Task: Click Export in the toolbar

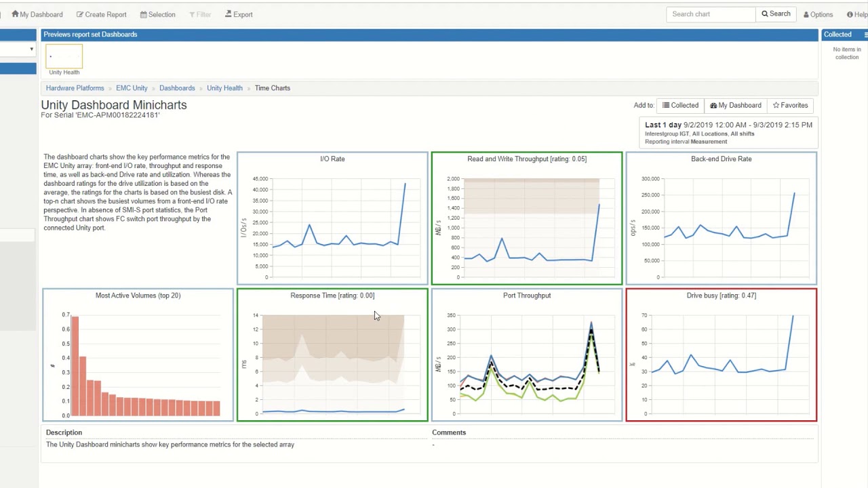Action: point(239,14)
